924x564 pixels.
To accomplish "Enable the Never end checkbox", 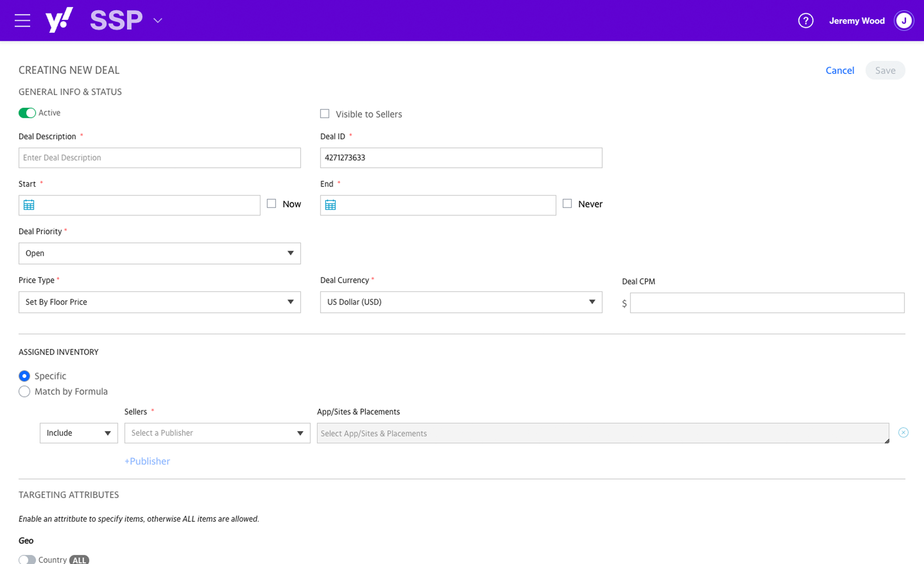I will point(567,204).
